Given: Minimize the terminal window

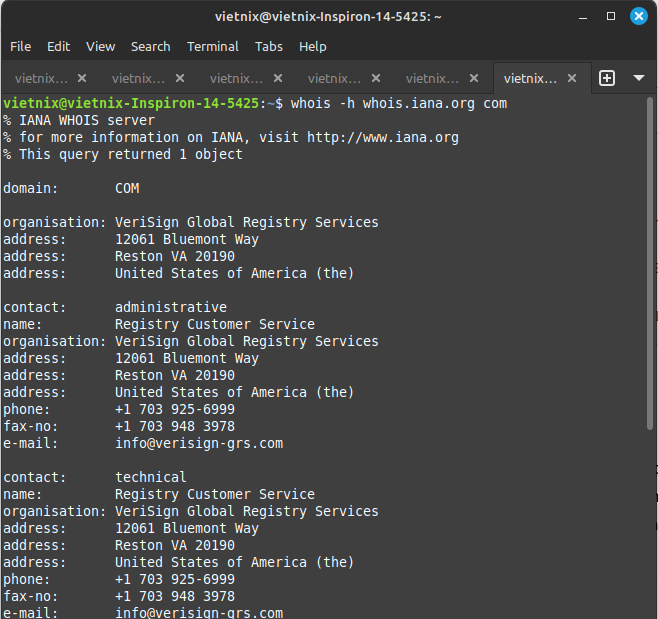Looking at the screenshot, I should (x=583, y=17).
